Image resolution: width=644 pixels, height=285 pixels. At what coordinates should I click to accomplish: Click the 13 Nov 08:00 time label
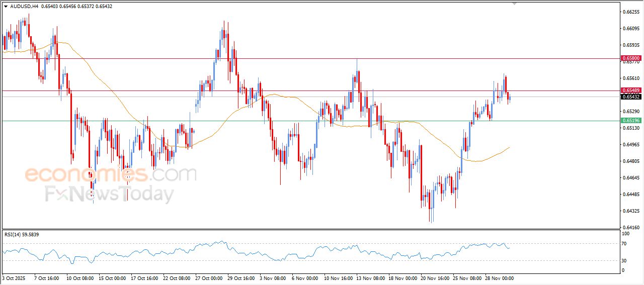tap(370, 278)
